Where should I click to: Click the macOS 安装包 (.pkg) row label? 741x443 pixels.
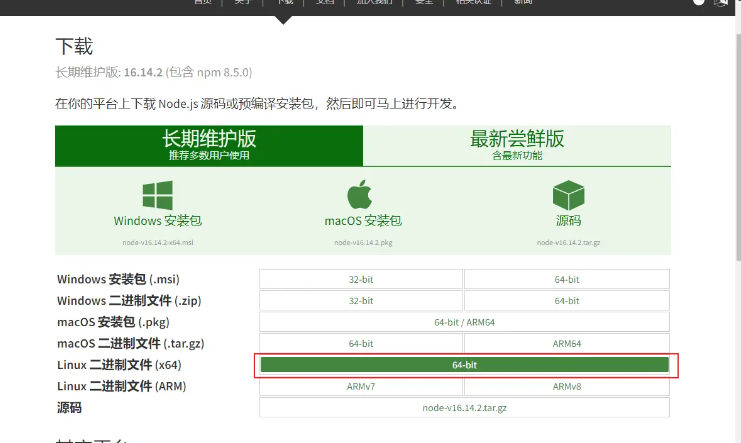click(x=113, y=322)
